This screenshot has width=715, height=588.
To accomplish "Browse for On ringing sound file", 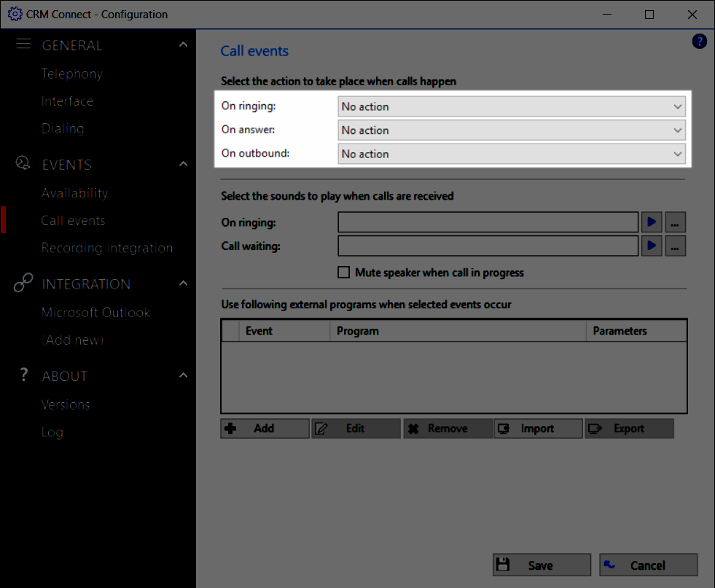I will [x=676, y=222].
